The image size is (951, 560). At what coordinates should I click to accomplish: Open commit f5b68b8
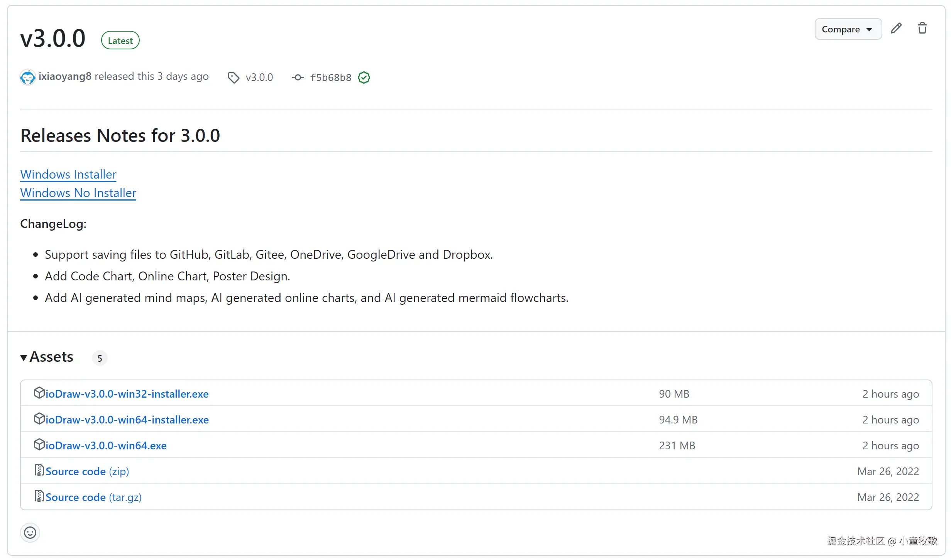(x=331, y=78)
